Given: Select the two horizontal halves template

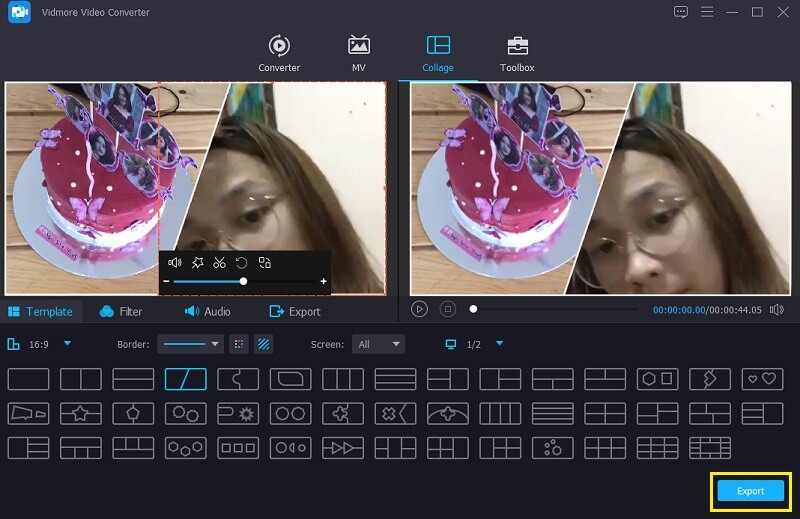Looking at the screenshot, I should pos(133,379).
